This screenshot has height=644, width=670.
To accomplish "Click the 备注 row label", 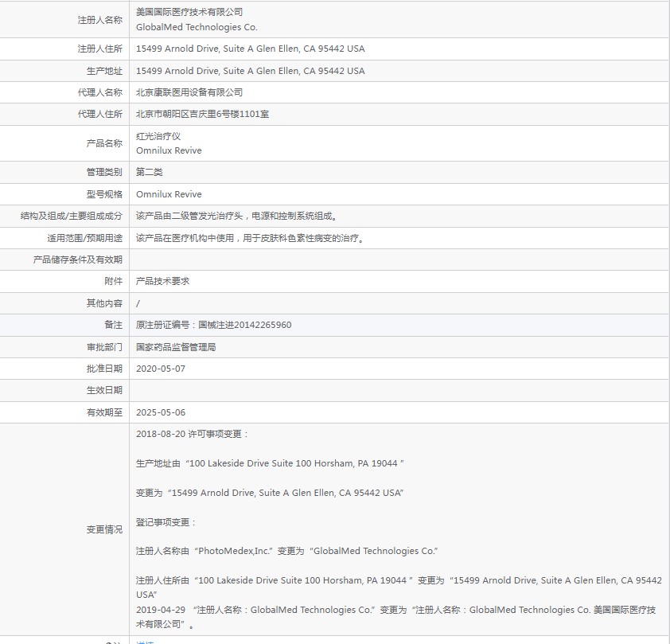I will [113, 325].
